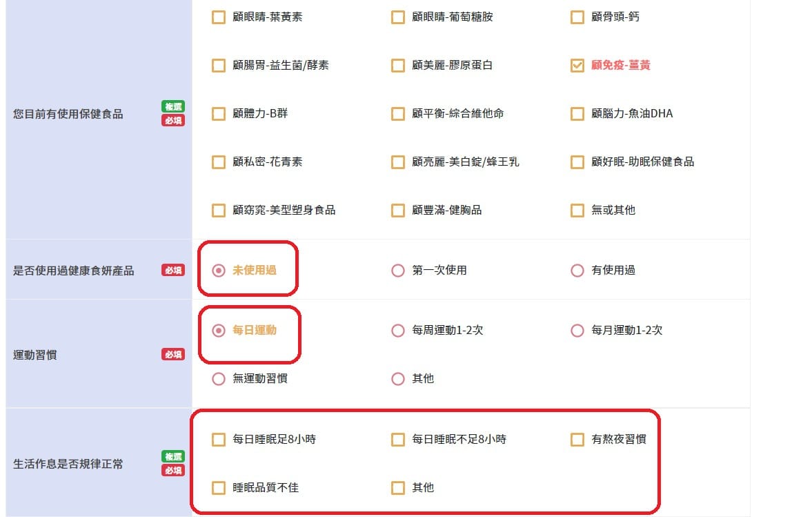Check the 顧眼睛-葉黃素 checkbox
Image resolution: width=812 pixels, height=517 pixels.
[x=219, y=17]
